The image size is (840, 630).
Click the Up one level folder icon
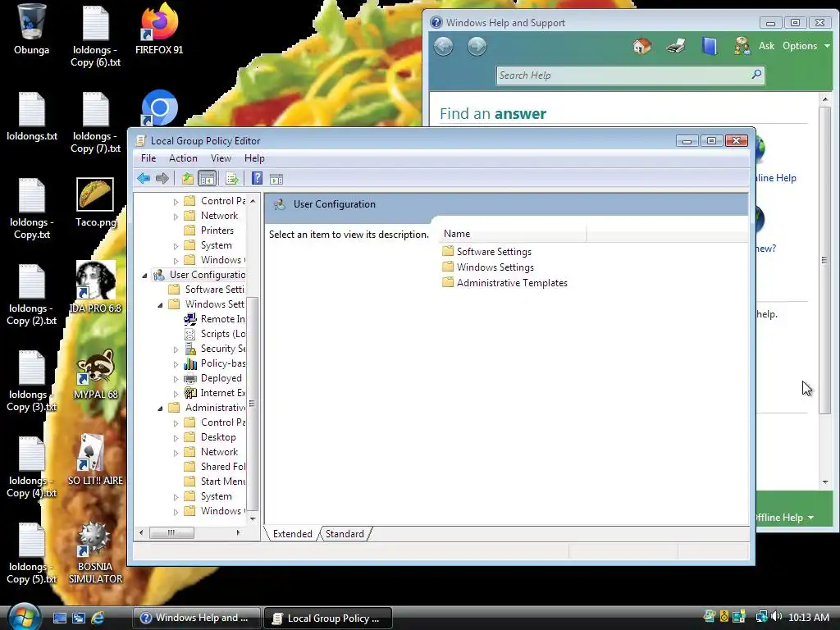188,178
